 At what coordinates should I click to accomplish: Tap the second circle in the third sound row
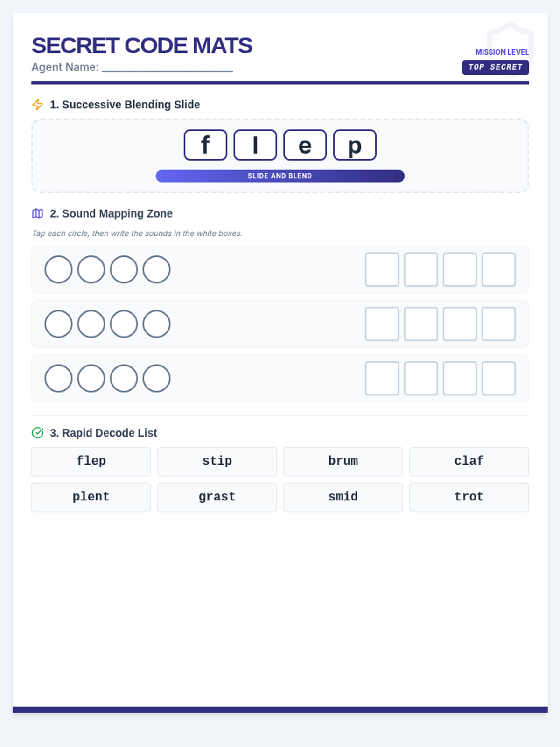click(91, 379)
